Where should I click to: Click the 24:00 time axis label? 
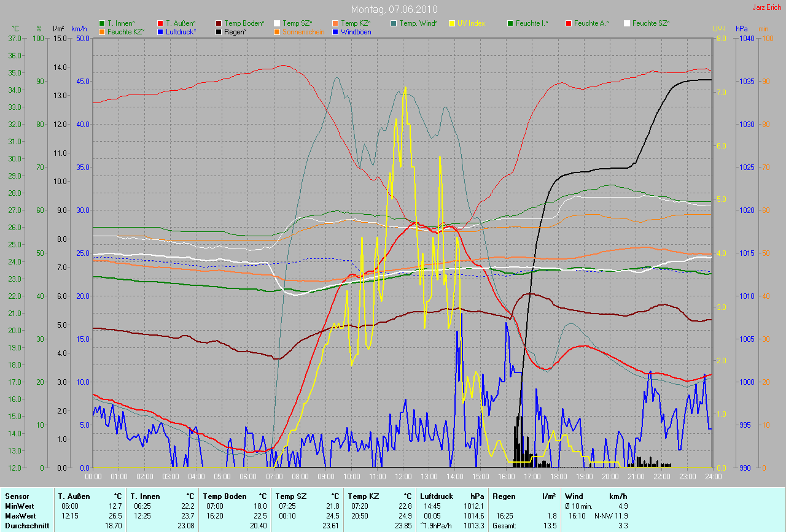pyautogui.click(x=713, y=476)
